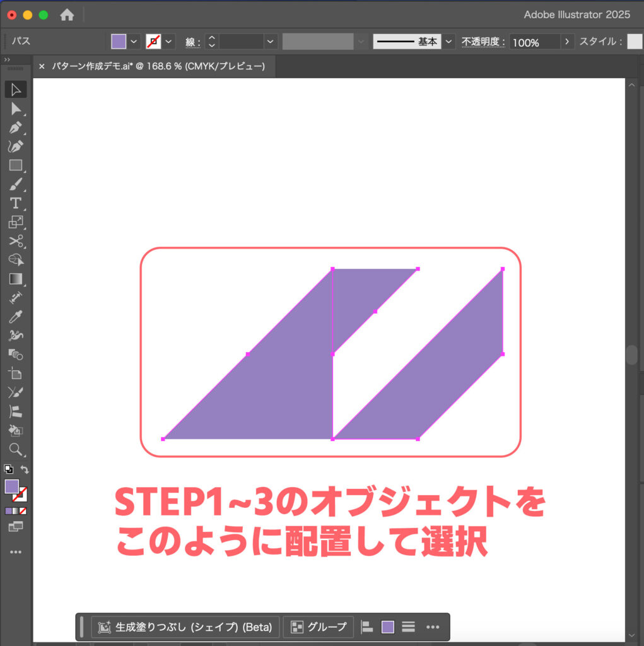Select the Direct Selection tool
644x646 pixels.
click(16, 109)
